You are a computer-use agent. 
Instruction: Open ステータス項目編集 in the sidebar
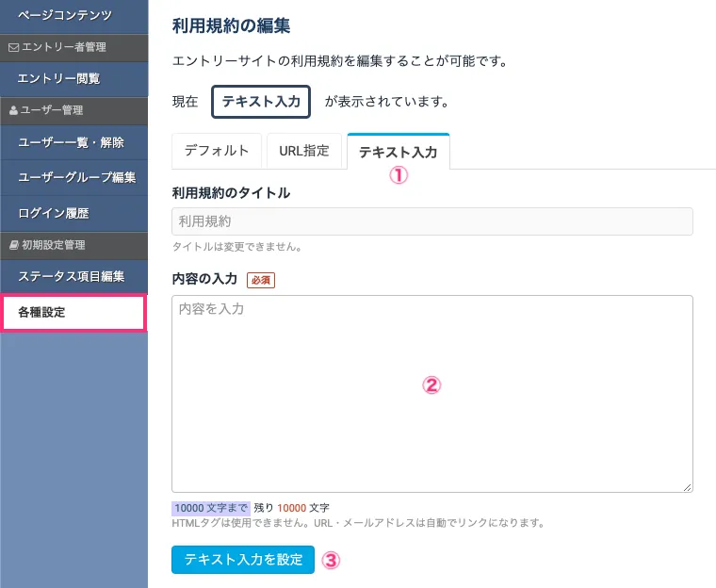[72, 278]
